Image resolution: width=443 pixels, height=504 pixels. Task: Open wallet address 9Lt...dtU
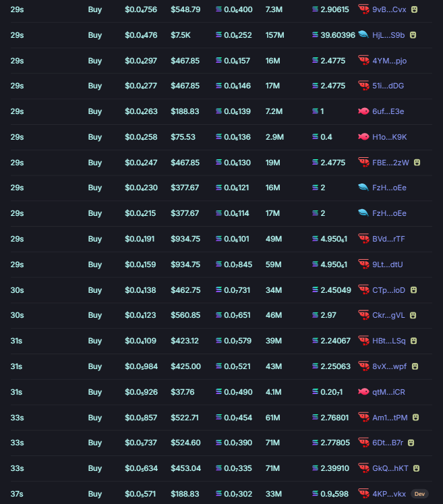(x=388, y=264)
